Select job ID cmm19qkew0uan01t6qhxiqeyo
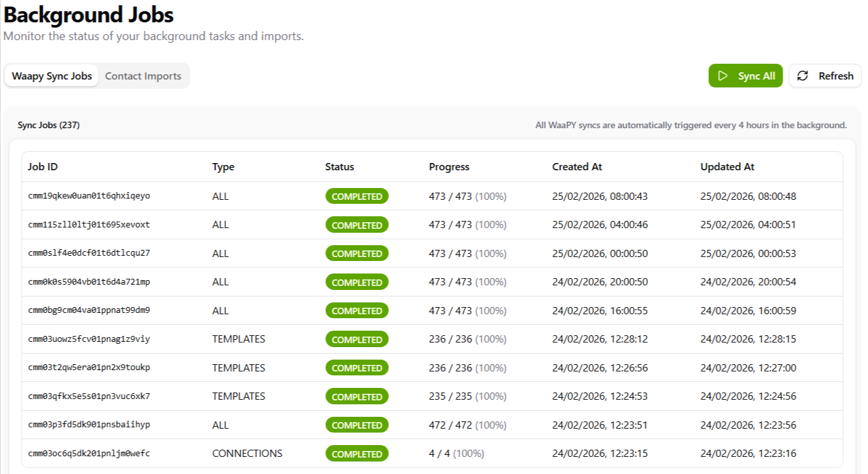Viewport: 868px width, 474px height. tap(89, 196)
